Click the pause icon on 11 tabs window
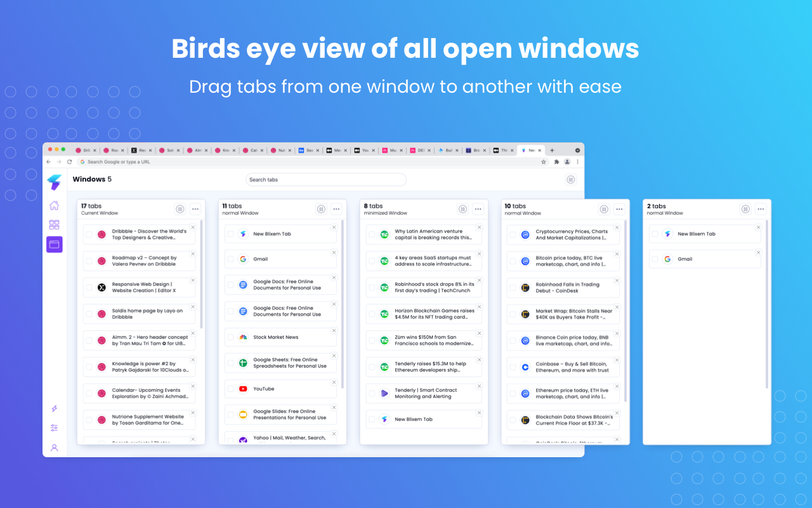 pyautogui.click(x=321, y=209)
